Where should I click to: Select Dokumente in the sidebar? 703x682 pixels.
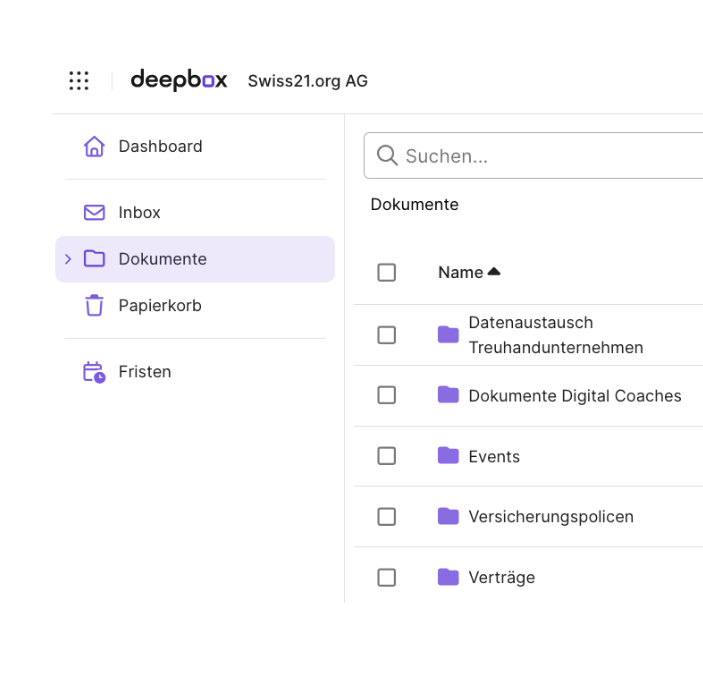195,259
